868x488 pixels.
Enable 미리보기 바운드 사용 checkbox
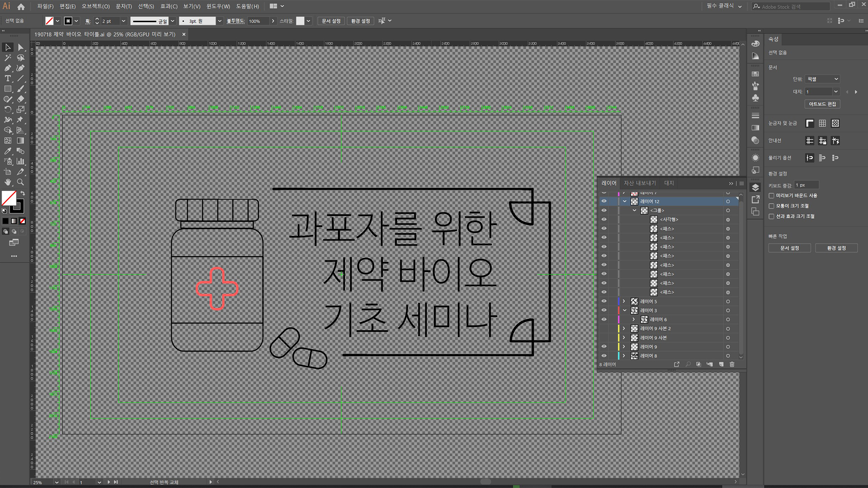[x=772, y=196]
